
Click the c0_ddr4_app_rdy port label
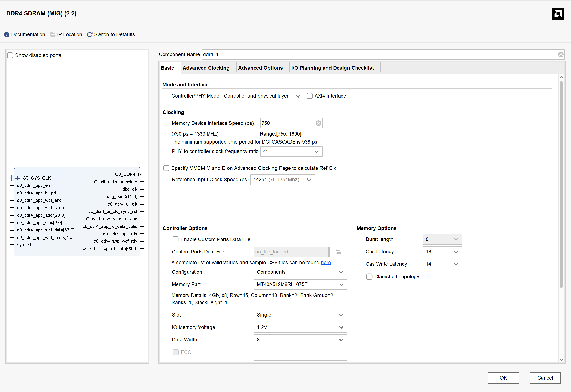pyautogui.click(x=120, y=234)
